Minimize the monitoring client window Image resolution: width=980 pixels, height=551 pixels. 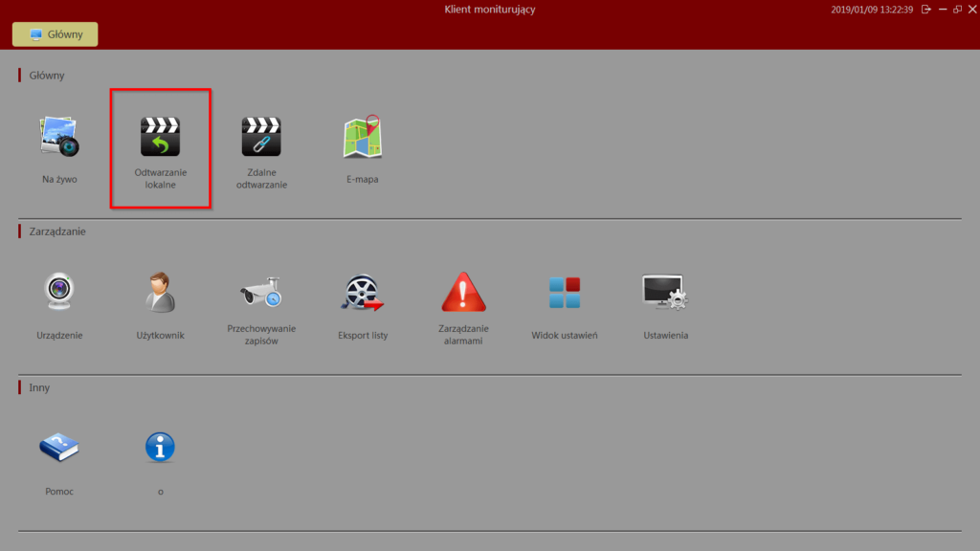point(943,10)
